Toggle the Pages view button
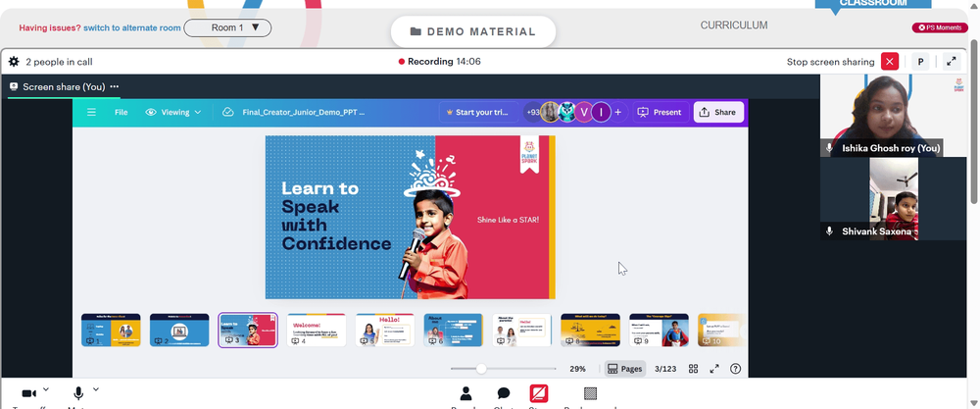 pyautogui.click(x=625, y=369)
